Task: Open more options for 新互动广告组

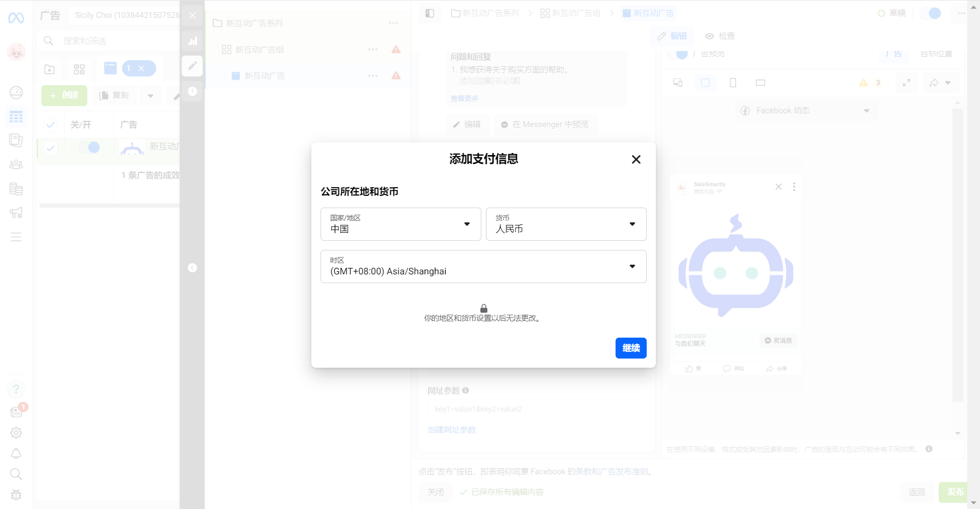Action: pos(373,49)
